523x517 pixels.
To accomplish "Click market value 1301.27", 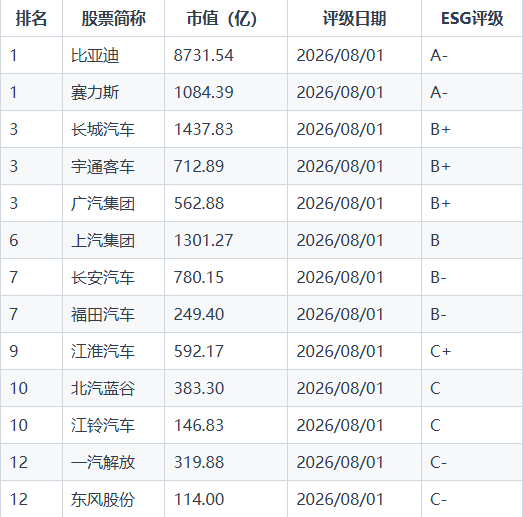I will (203, 240).
